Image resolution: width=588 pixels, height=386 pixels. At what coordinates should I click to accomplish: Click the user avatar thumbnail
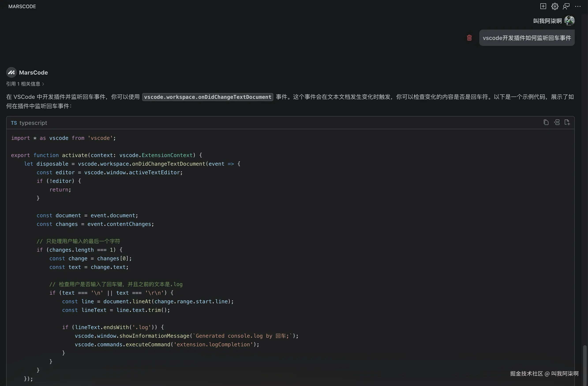click(x=569, y=21)
